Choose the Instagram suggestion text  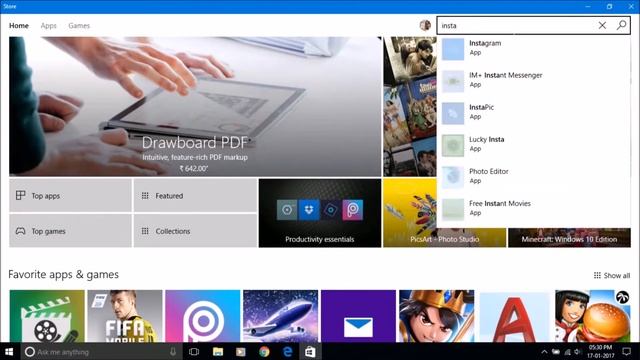tap(485, 43)
